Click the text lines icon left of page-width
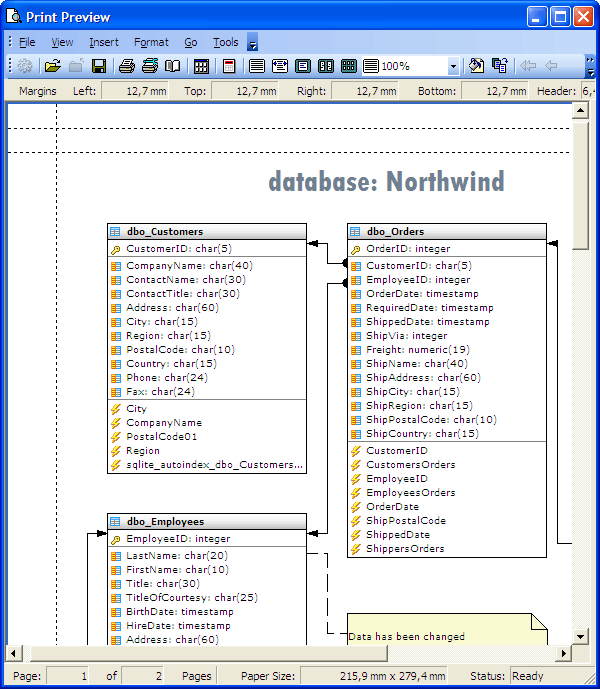This screenshot has height=689, width=600. (x=257, y=66)
